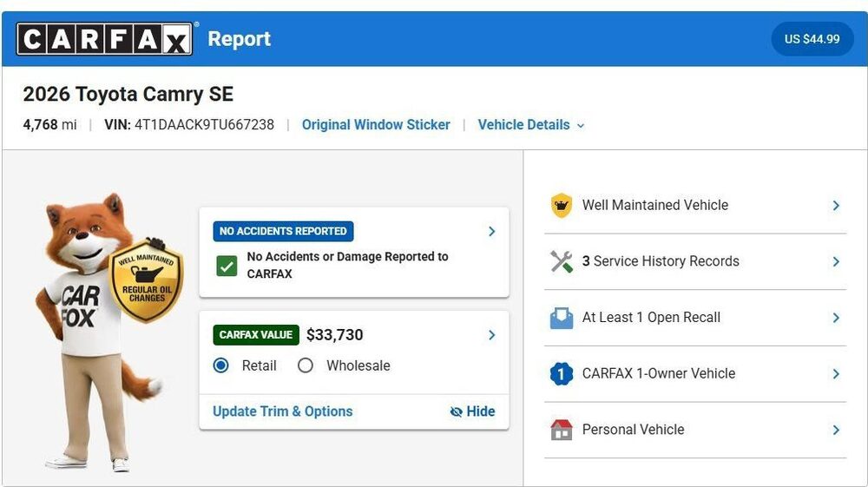
Task: Click the green checkmark for no accidents
Action: [227, 267]
